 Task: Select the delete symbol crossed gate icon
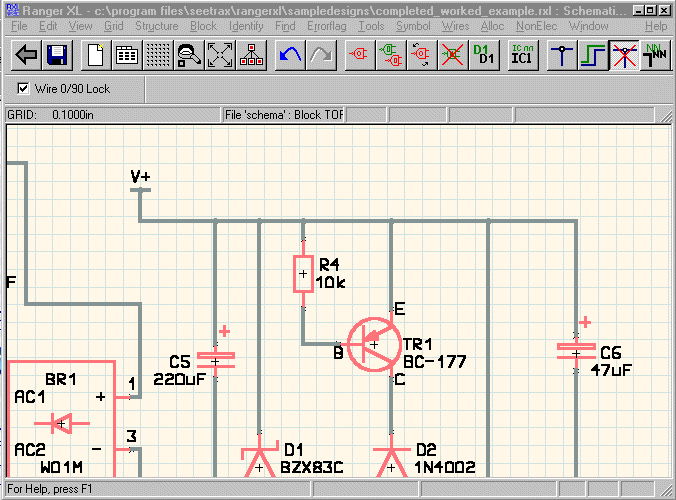click(x=453, y=55)
